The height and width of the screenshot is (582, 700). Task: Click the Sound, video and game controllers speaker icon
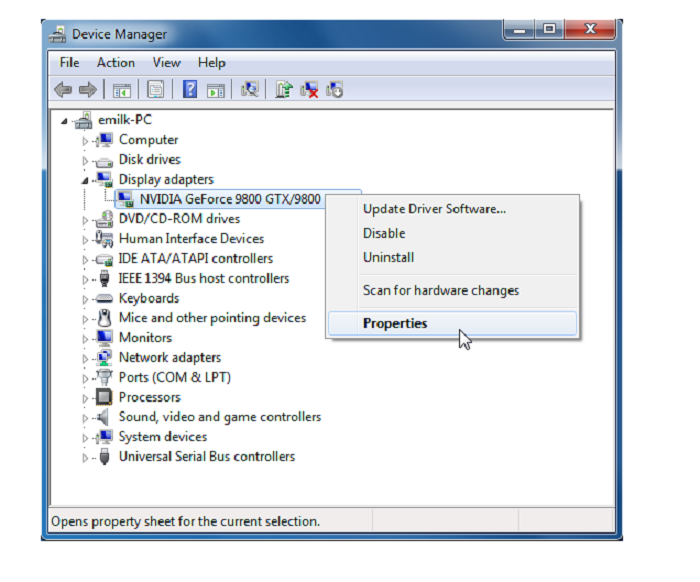103,417
